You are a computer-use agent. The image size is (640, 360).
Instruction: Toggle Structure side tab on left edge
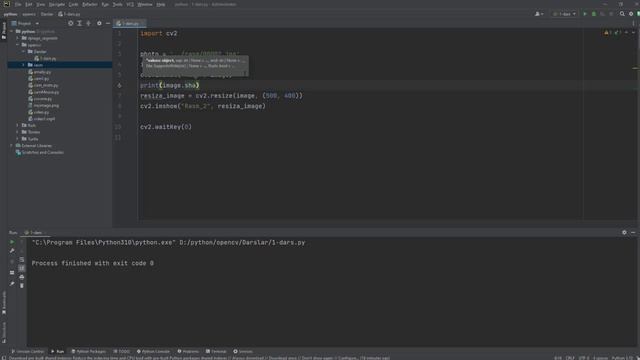pyautogui.click(x=4, y=332)
